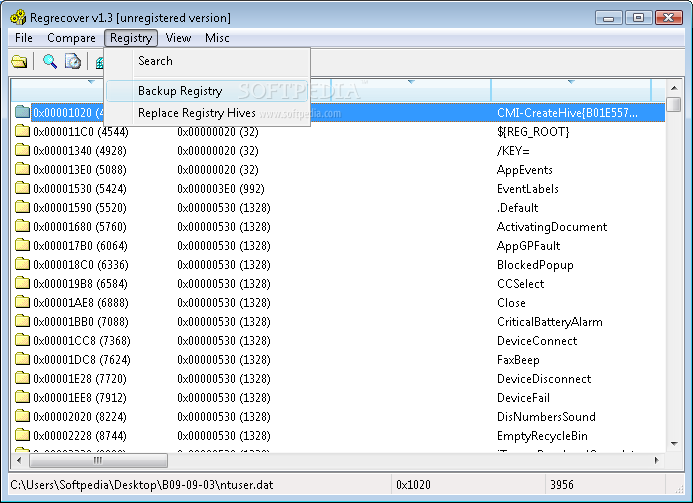The image size is (693, 503).
Task: Click folder icon of the ${REG_ROOT} row
Action: pyautogui.click(x=22, y=131)
